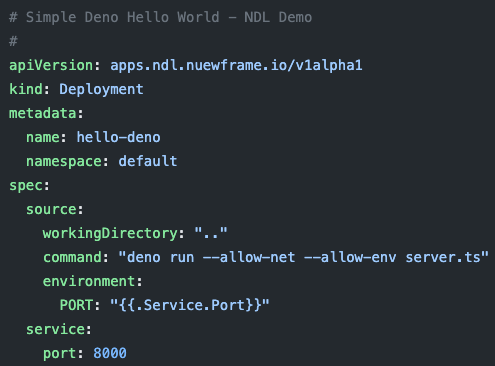
Task: Click the 'apiVersion' key
Action: (51, 65)
